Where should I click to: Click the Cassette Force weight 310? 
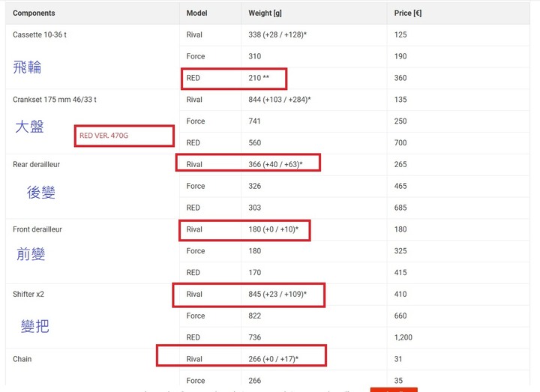pyautogui.click(x=254, y=56)
